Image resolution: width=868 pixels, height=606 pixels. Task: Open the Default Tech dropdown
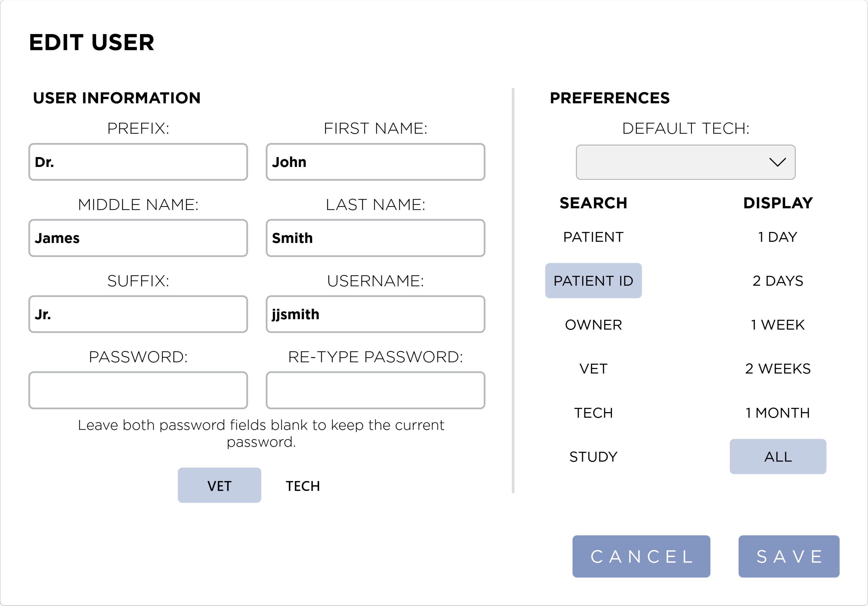685,162
